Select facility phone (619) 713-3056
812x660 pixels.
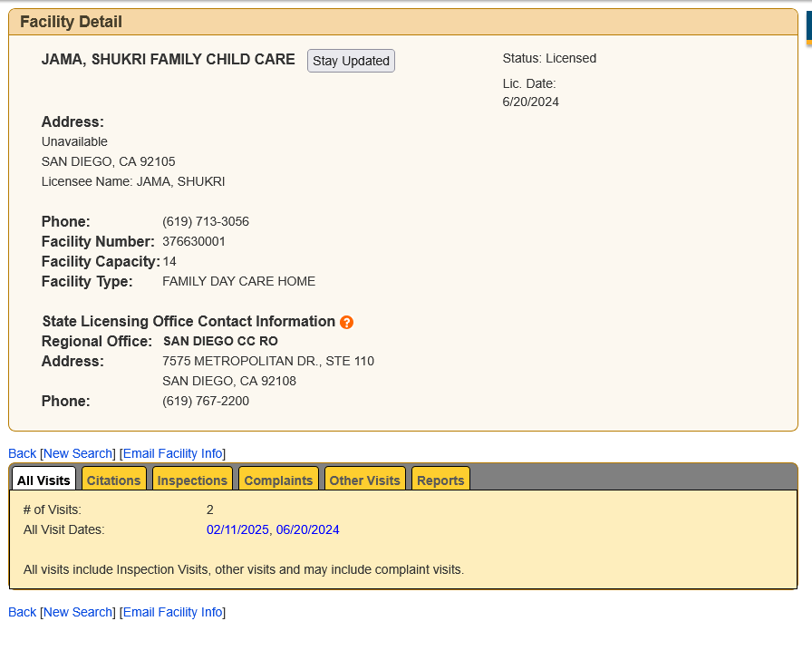(x=206, y=221)
